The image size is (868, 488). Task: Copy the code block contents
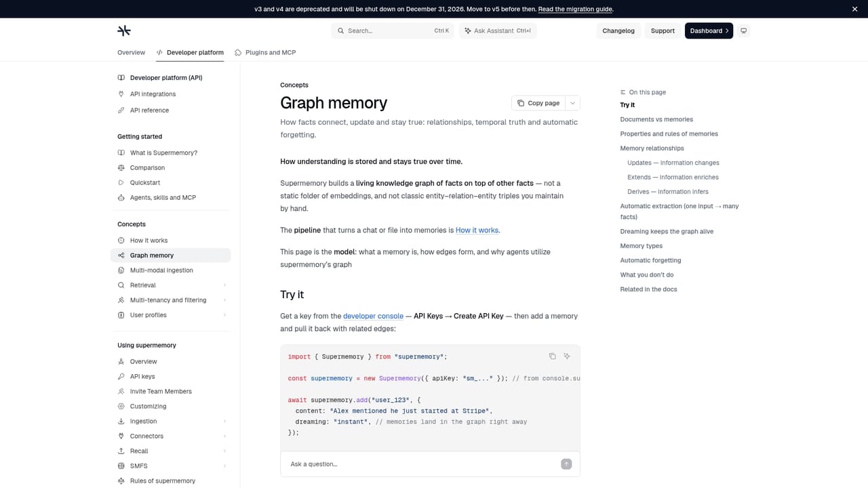pyautogui.click(x=552, y=356)
